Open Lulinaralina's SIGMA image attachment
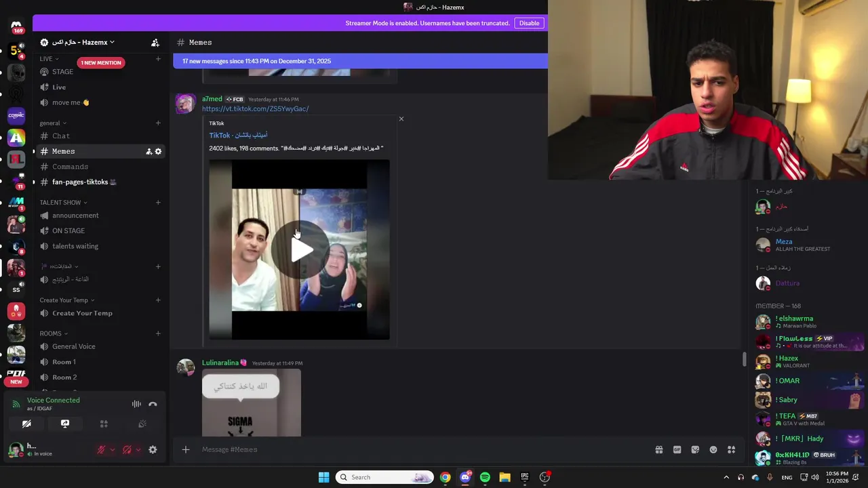Image resolution: width=868 pixels, height=488 pixels. (x=252, y=403)
